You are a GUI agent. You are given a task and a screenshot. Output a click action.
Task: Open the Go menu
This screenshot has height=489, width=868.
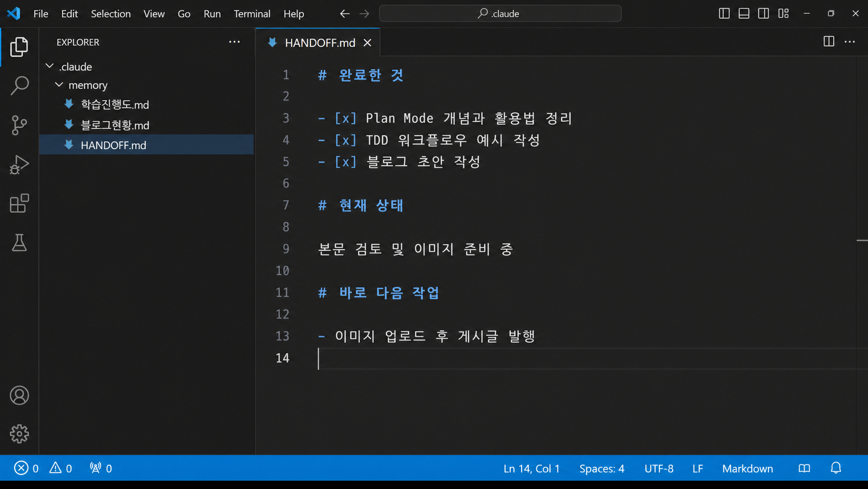click(x=184, y=14)
